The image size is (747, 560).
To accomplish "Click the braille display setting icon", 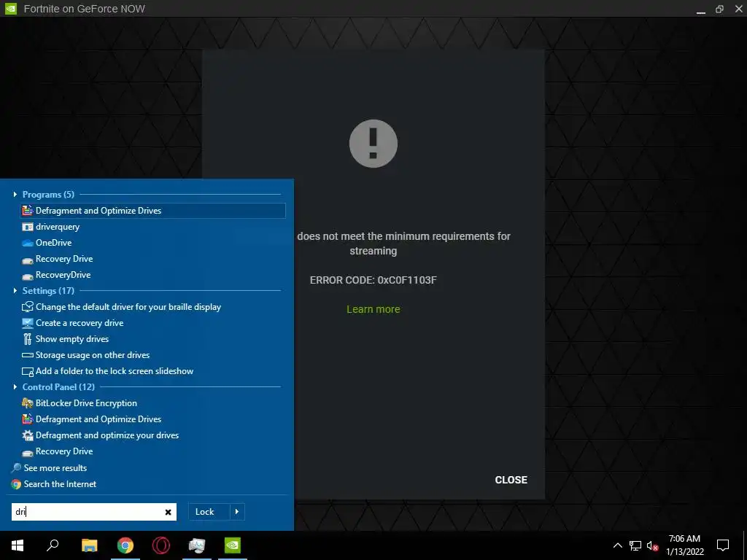I will [28, 307].
